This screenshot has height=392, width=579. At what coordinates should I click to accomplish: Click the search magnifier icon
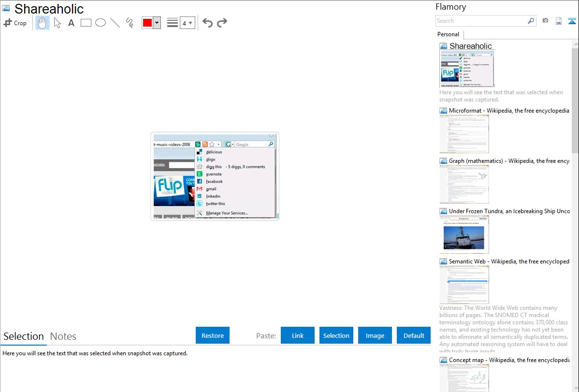coord(531,21)
